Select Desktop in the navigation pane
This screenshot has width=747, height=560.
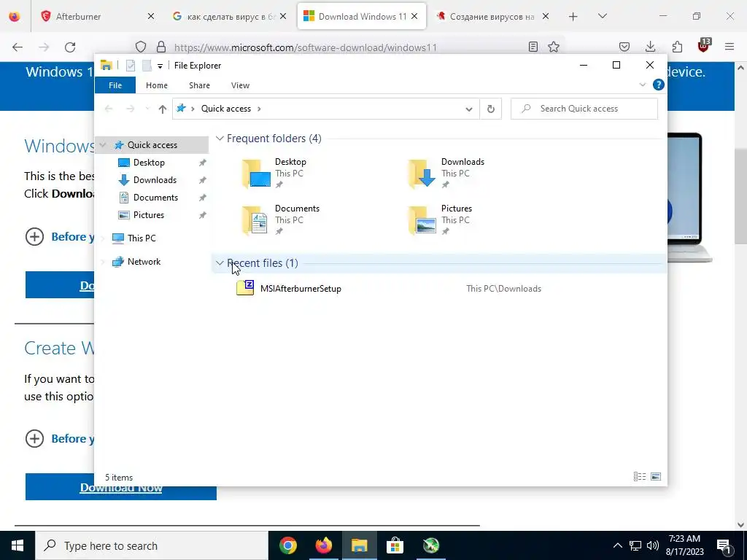[x=149, y=163]
